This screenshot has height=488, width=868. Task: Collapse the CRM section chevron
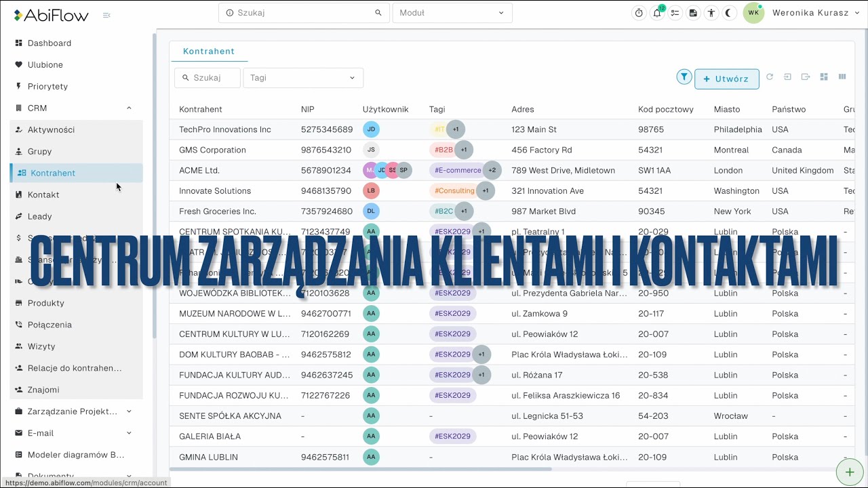(x=129, y=108)
